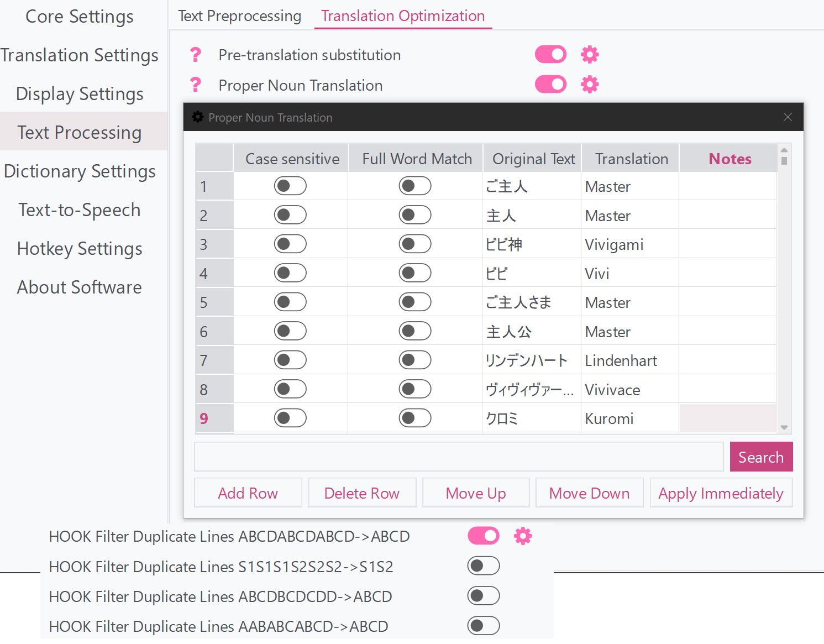
Task: Click Delete Row button
Action: (362, 493)
